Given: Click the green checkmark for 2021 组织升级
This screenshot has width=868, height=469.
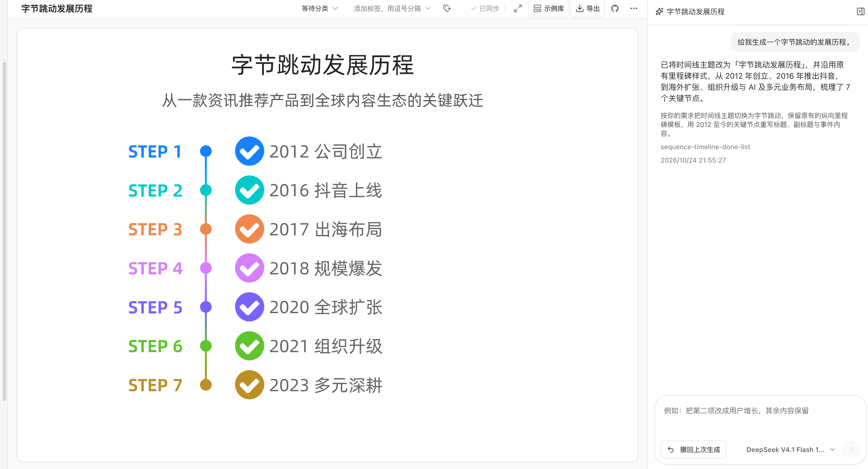Looking at the screenshot, I should (x=249, y=346).
